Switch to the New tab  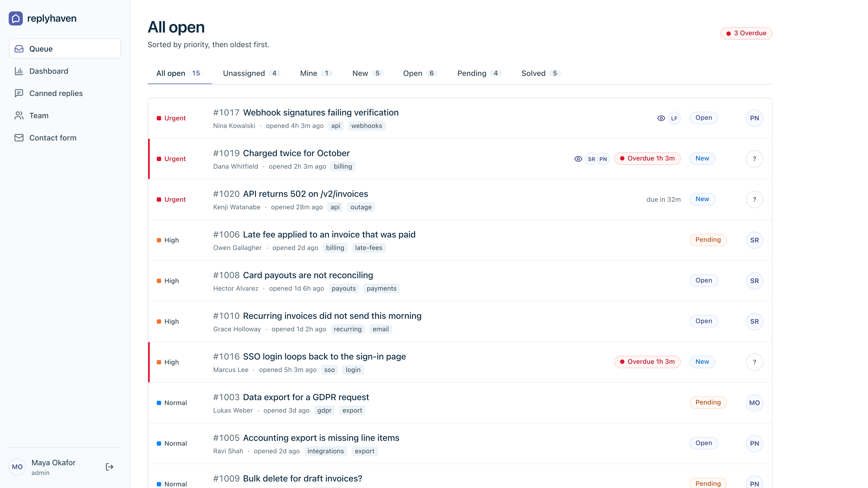click(x=368, y=73)
